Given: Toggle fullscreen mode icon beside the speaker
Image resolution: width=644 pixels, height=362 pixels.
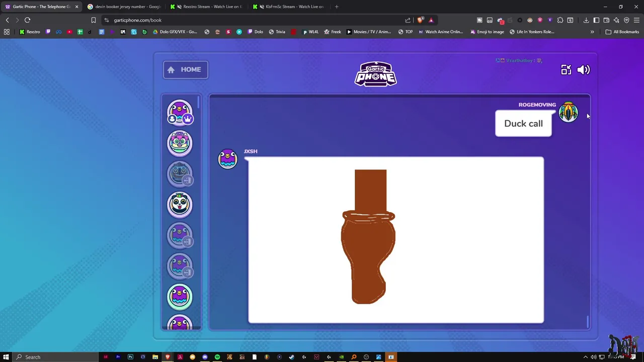Looking at the screenshot, I should click(566, 70).
